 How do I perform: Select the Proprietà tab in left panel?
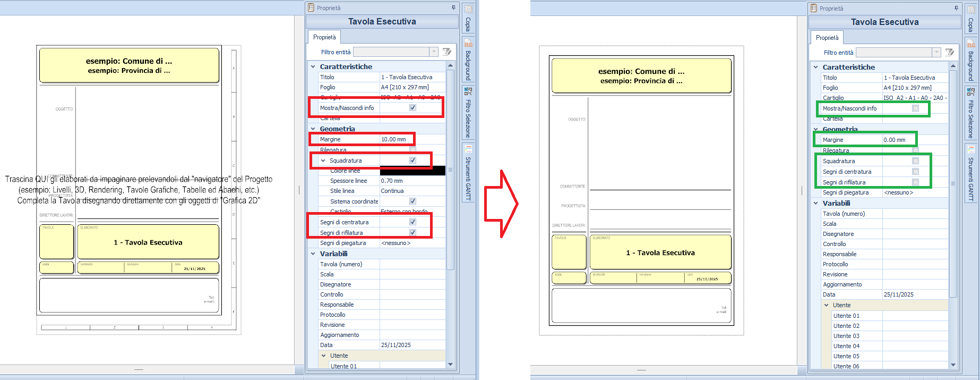[x=324, y=37]
